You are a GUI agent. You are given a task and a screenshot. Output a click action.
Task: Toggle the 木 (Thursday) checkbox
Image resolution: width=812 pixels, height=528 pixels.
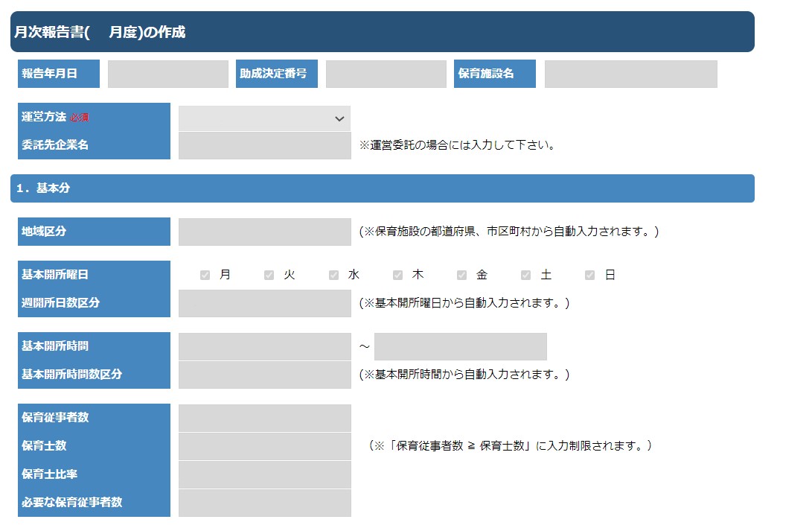point(398,276)
